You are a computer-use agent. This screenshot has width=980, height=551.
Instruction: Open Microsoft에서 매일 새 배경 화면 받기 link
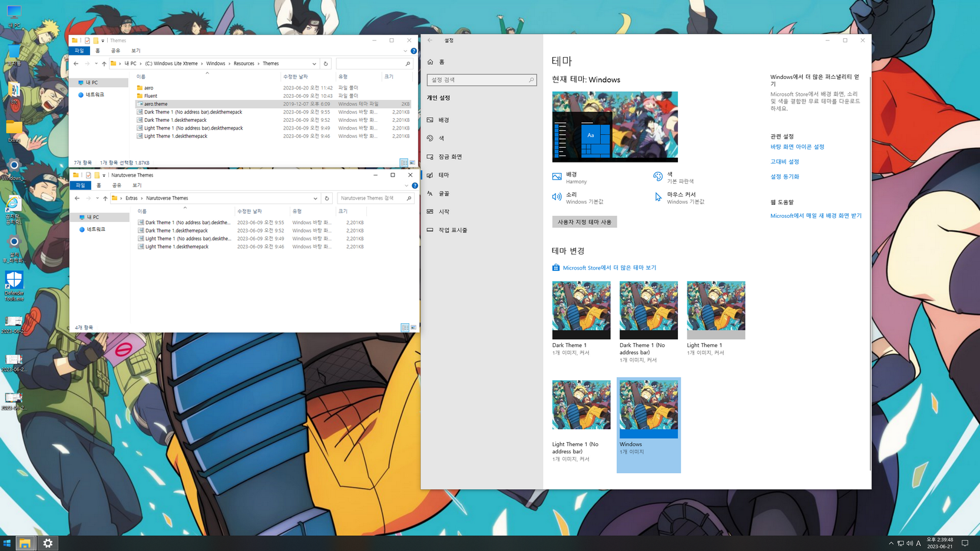click(x=816, y=216)
